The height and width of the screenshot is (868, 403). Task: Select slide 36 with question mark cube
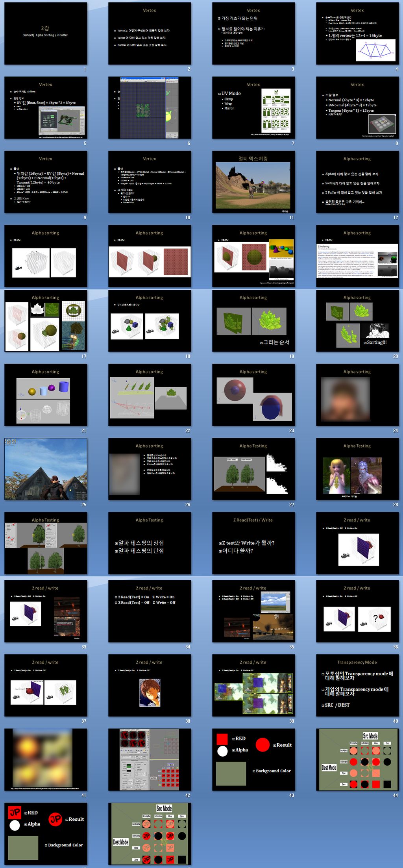[357, 611]
